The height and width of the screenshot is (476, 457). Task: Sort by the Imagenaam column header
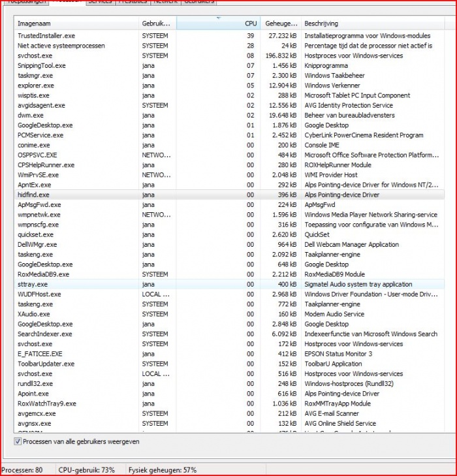click(76, 24)
